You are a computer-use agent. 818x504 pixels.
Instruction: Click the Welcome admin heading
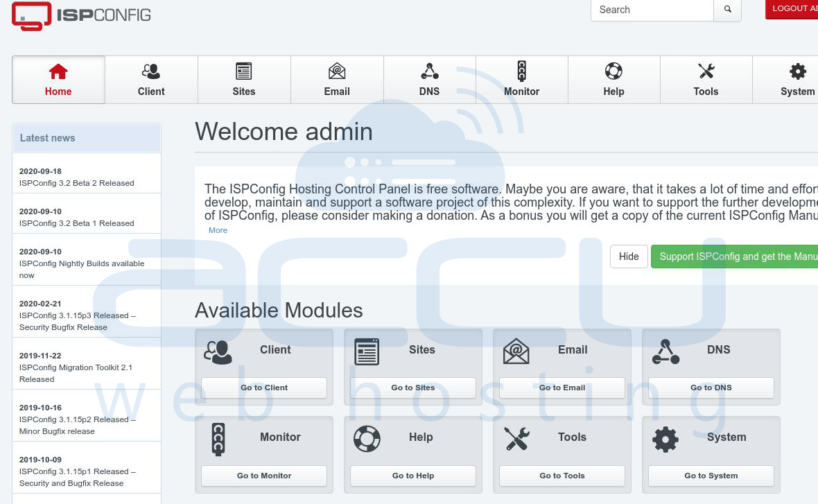[284, 132]
